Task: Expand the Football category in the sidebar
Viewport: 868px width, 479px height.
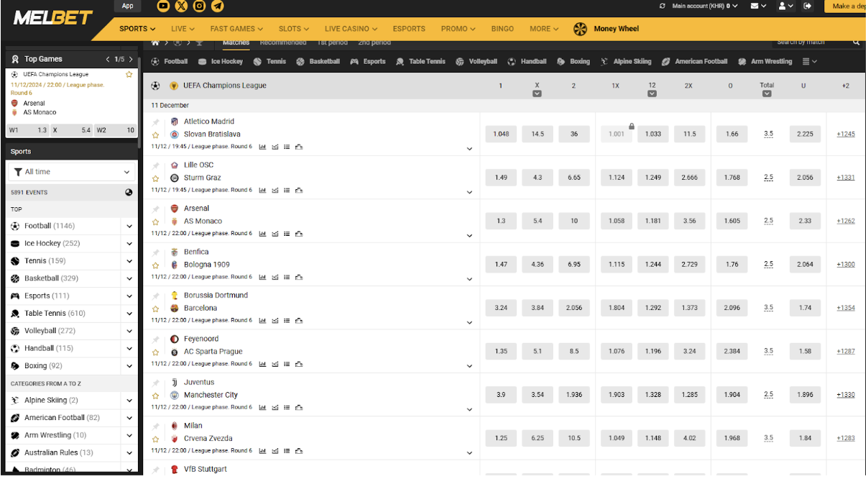Action: point(129,226)
